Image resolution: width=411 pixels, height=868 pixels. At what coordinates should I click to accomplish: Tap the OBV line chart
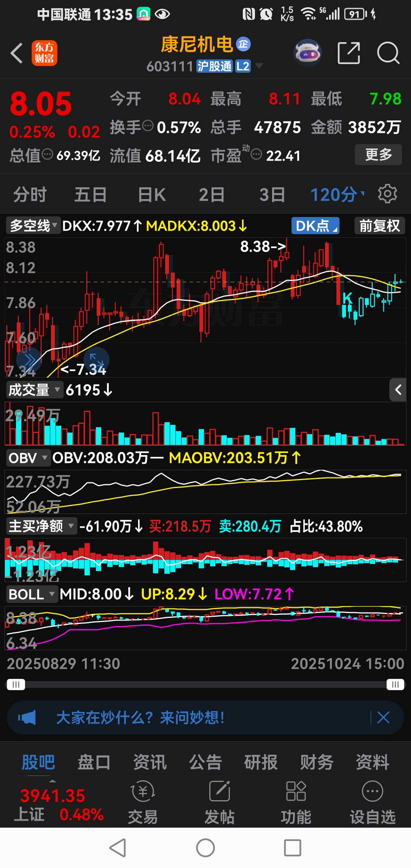pyautogui.click(x=205, y=492)
